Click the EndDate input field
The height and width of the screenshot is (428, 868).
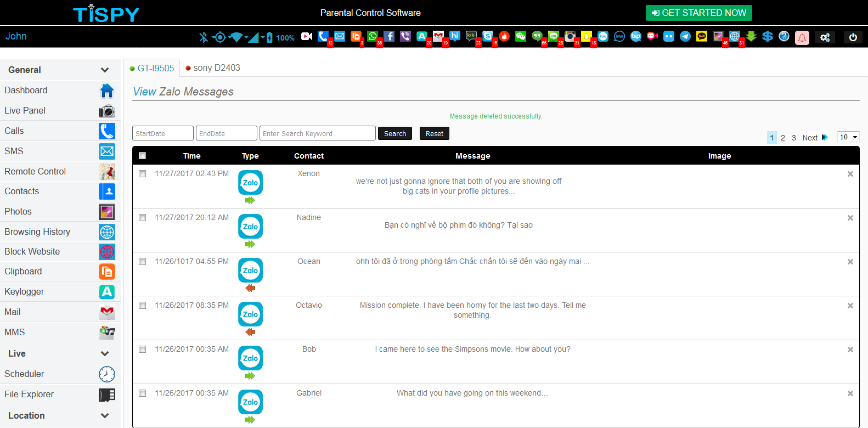227,133
